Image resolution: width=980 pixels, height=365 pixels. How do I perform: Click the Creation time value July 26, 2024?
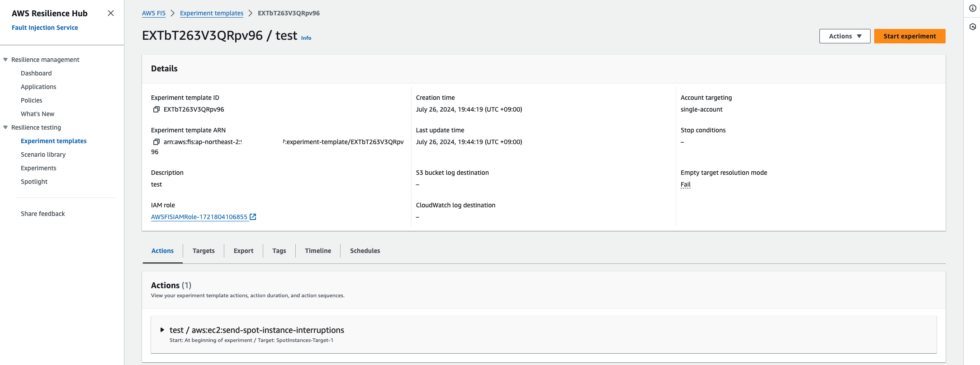(469, 109)
